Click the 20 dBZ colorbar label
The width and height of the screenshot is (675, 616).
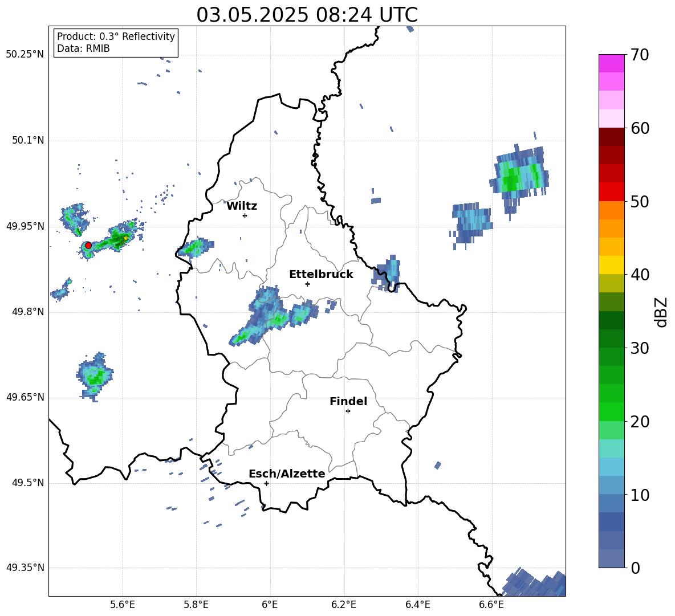pos(639,422)
